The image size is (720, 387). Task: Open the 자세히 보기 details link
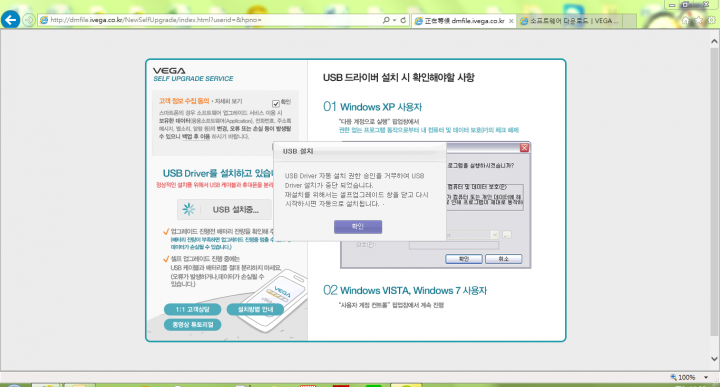click(228, 101)
